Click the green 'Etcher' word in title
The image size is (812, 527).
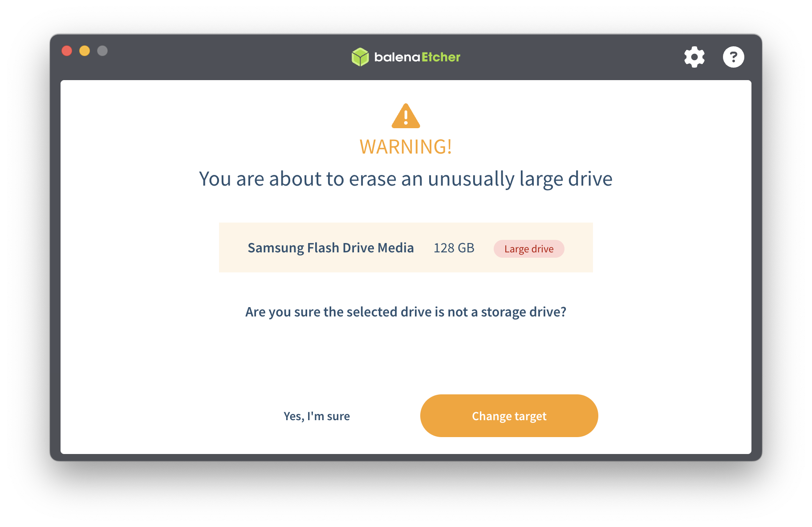[441, 57]
